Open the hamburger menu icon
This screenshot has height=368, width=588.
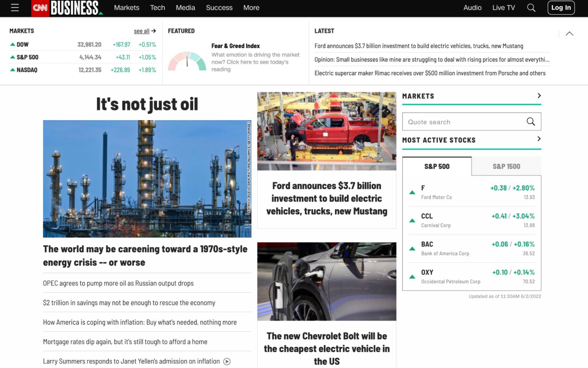click(15, 8)
